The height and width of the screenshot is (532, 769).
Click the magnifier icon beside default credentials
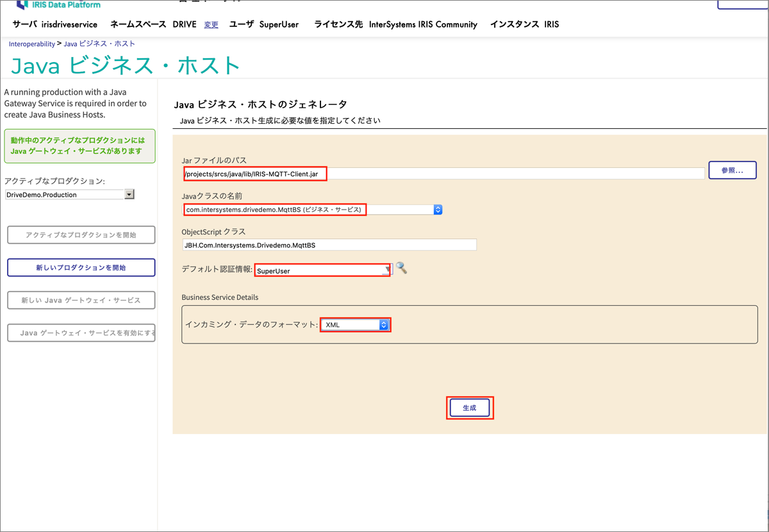coord(401,268)
